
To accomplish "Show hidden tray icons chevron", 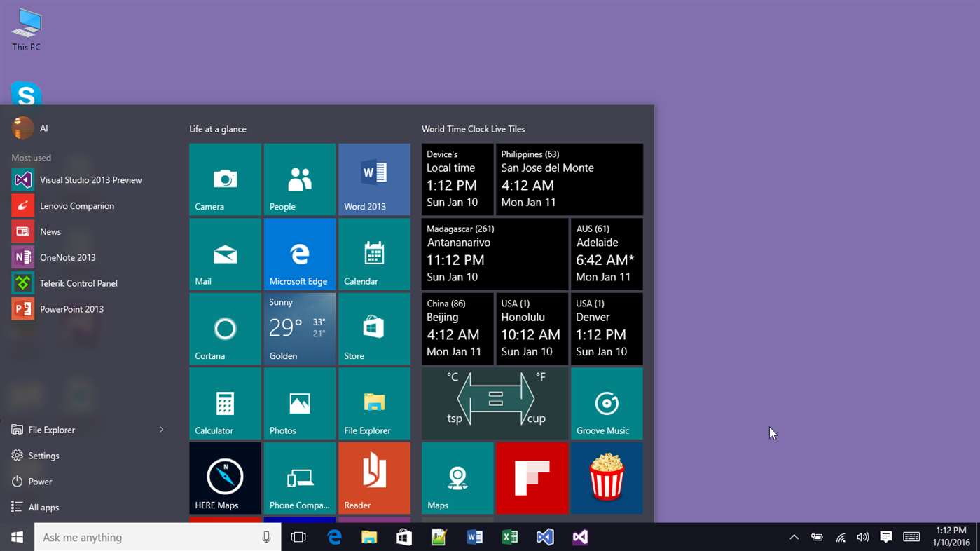I will pyautogui.click(x=794, y=537).
